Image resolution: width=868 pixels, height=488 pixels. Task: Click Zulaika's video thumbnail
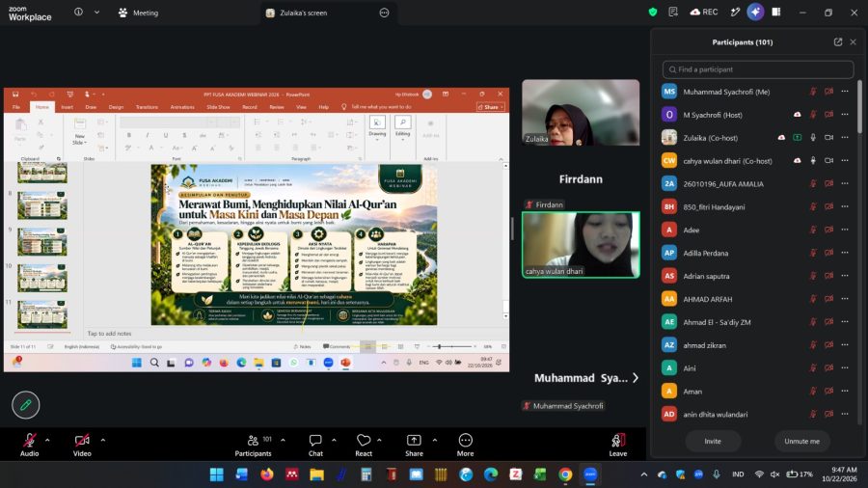pos(581,112)
